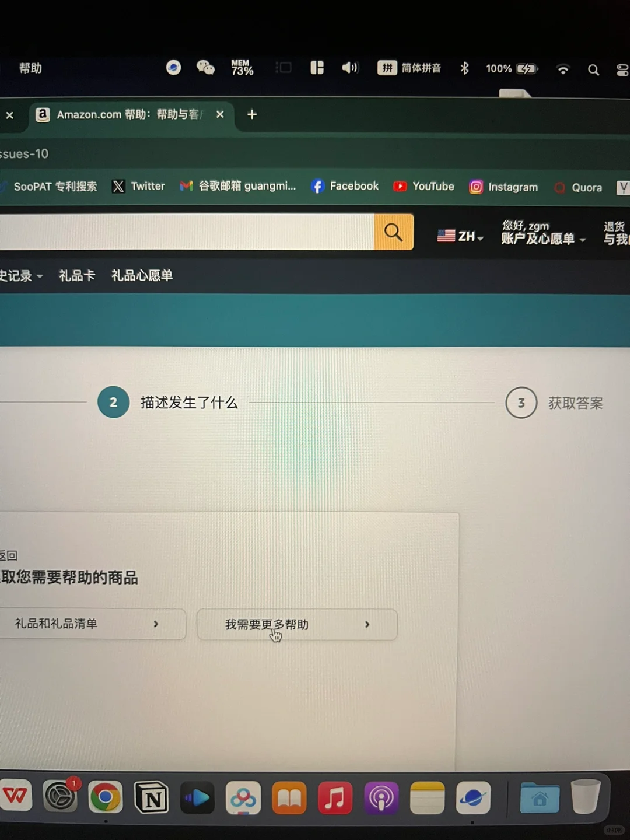The height and width of the screenshot is (840, 630).
Task: Open Notes from the Dock
Action: pyautogui.click(x=428, y=797)
